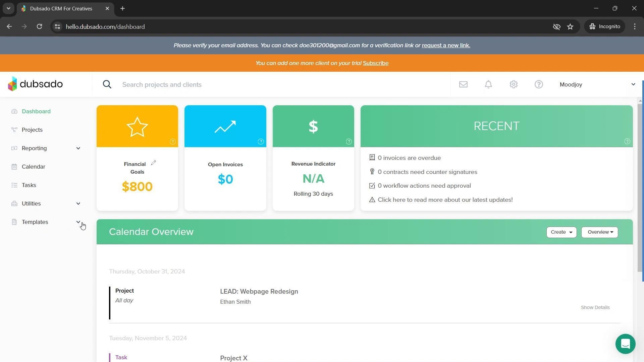644x362 pixels.
Task: Expand the Reporting sidebar section
Action: [78, 148]
